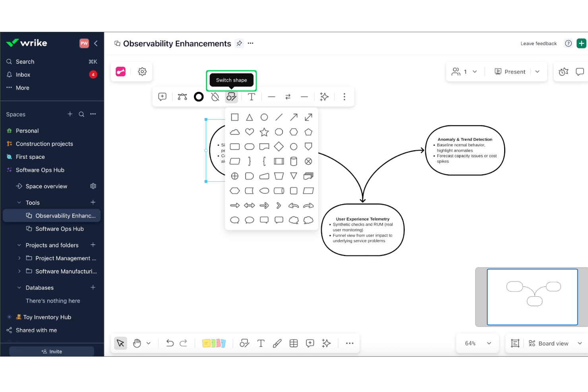Add a comment from the shape toolbar

(162, 97)
